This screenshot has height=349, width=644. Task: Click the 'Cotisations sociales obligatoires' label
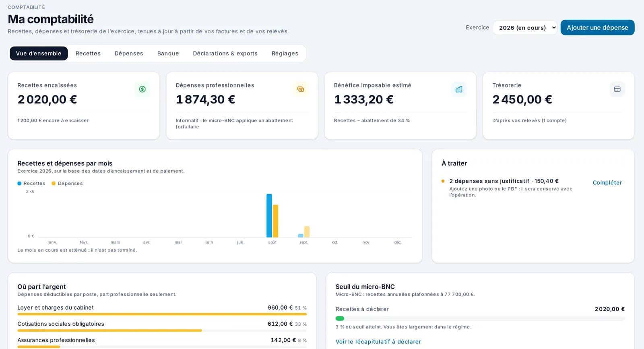pyautogui.click(x=61, y=324)
